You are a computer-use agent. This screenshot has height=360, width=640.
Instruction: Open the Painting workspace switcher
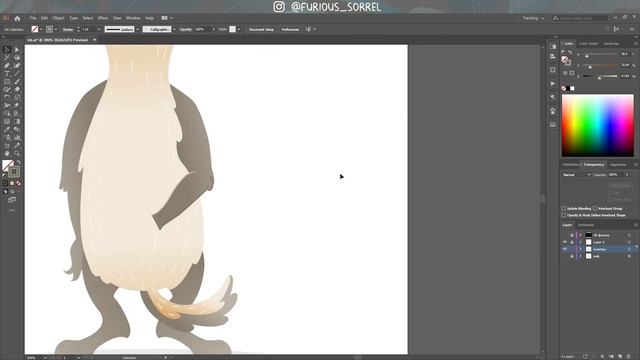pos(533,18)
